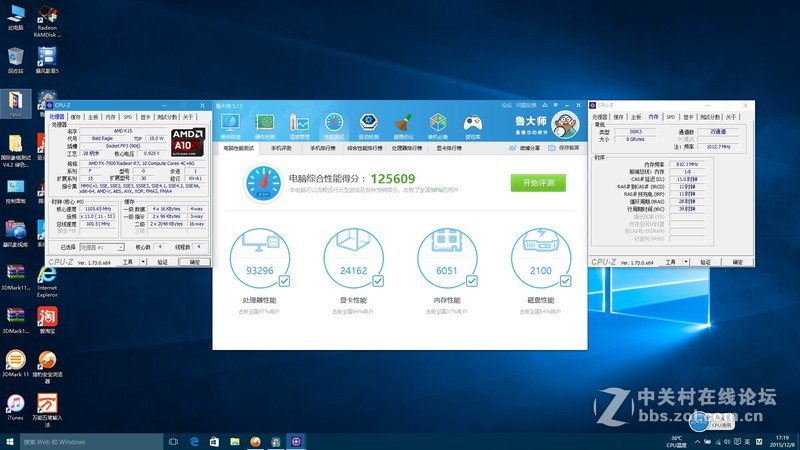Open the iTunes desktop icon

tap(15, 407)
